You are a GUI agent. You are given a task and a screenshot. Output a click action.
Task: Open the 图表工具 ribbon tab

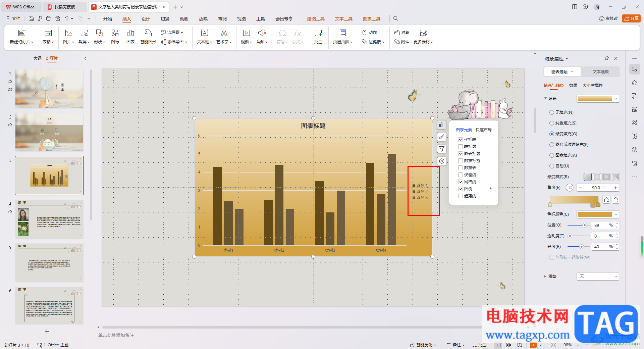(372, 19)
